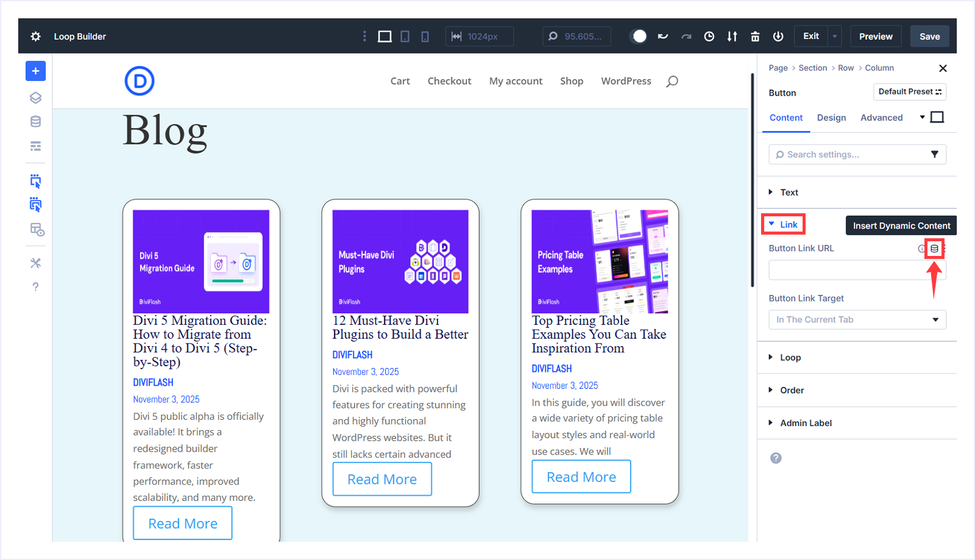Open the Layers view icon in left sidebar
This screenshot has height=560, width=975.
click(x=35, y=97)
